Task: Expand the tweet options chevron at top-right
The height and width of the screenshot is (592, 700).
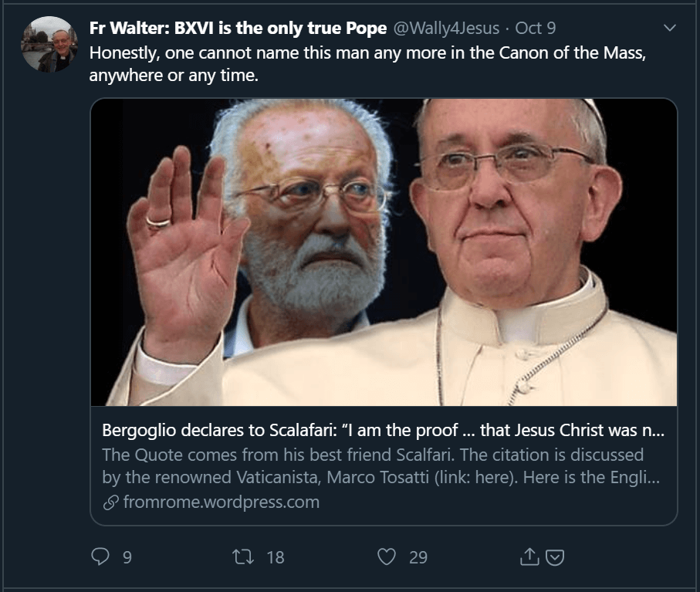Action: coord(670,28)
